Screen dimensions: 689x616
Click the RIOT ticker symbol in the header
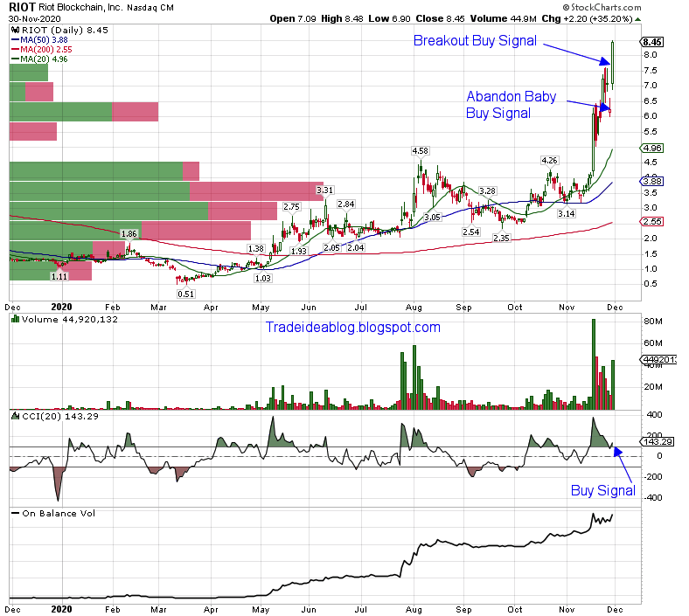pyautogui.click(x=22, y=8)
